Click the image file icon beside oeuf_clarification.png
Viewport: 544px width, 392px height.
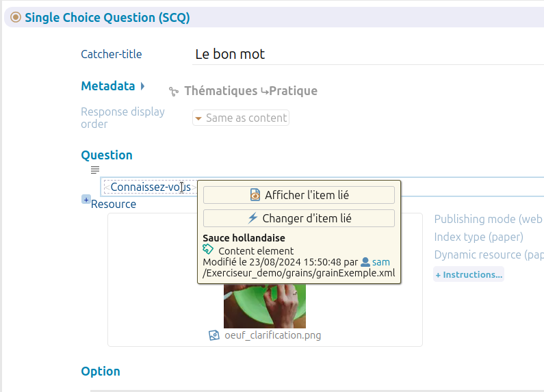point(214,335)
